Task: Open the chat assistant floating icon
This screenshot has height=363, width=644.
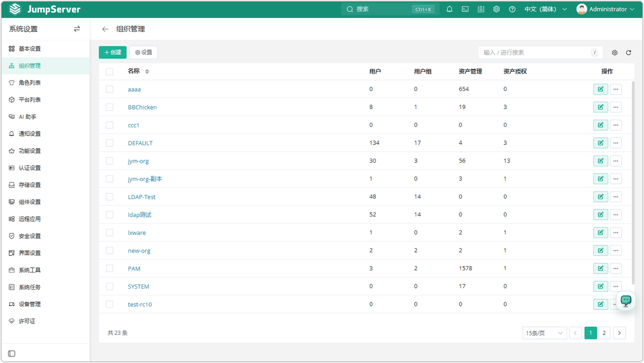Action: (x=626, y=301)
